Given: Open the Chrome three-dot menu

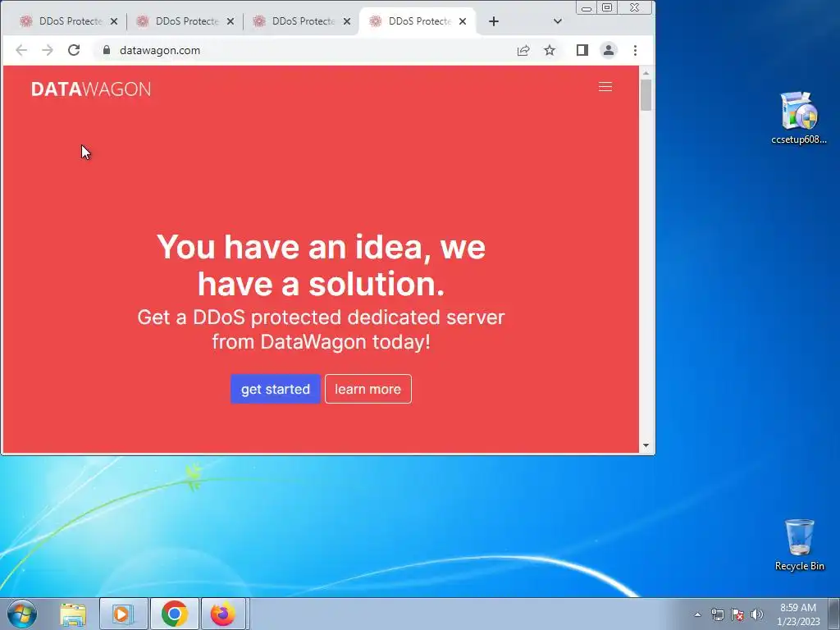Looking at the screenshot, I should coord(636,50).
